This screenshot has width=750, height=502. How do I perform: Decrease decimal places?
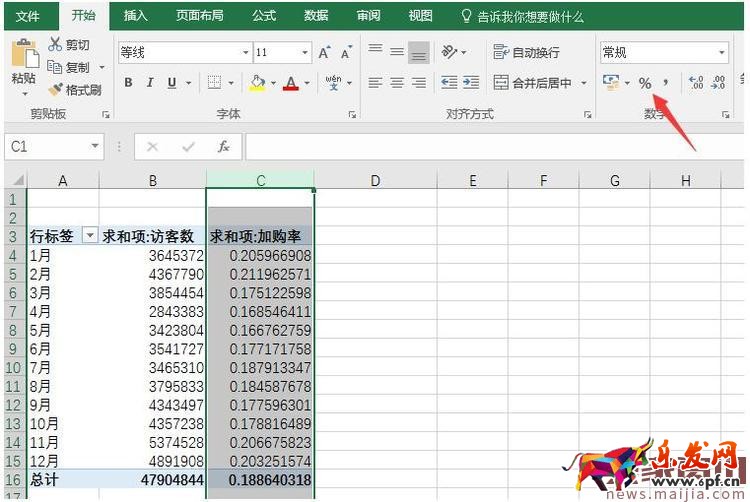[718, 82]
